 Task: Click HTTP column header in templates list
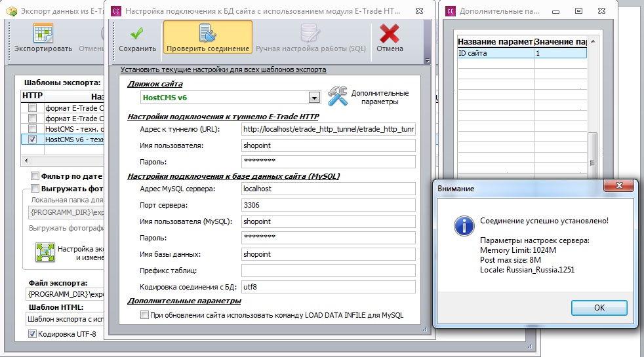coord(32,96)
